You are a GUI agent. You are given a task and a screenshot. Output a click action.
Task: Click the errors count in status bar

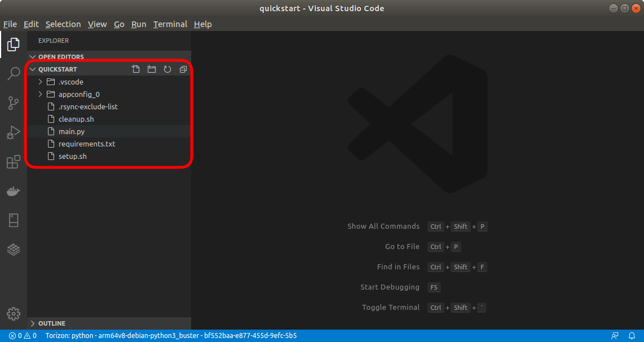[15, 336]
